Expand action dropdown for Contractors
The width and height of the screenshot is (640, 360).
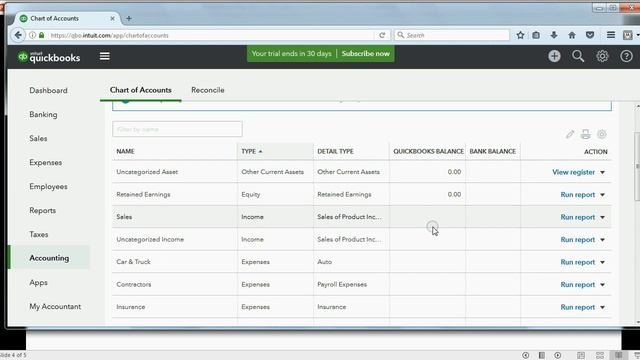click(x=602, y=284)
